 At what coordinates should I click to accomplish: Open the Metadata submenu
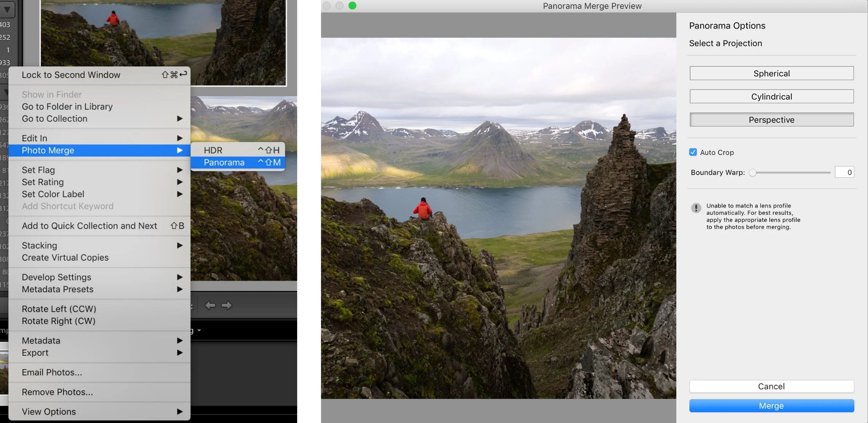[99, 340]
